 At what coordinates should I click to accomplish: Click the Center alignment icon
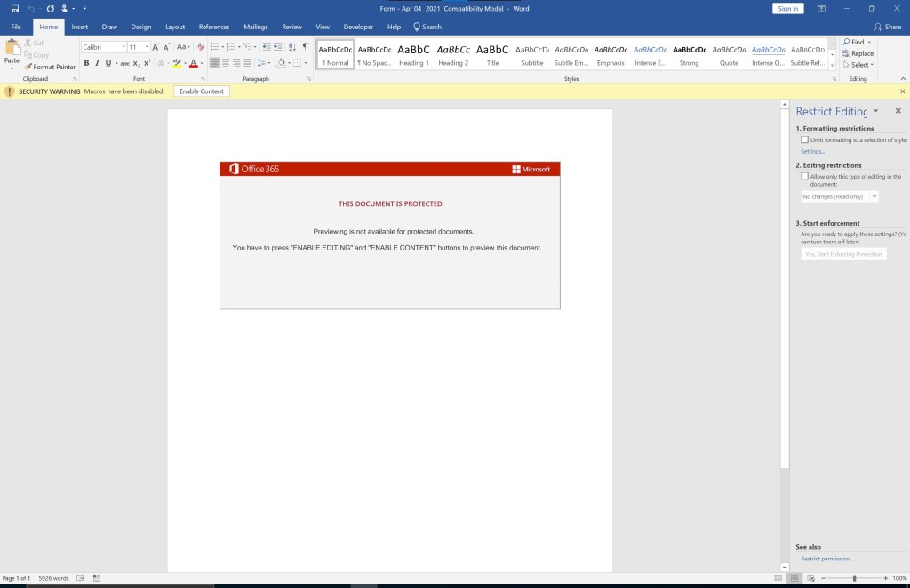pos(225,63)
